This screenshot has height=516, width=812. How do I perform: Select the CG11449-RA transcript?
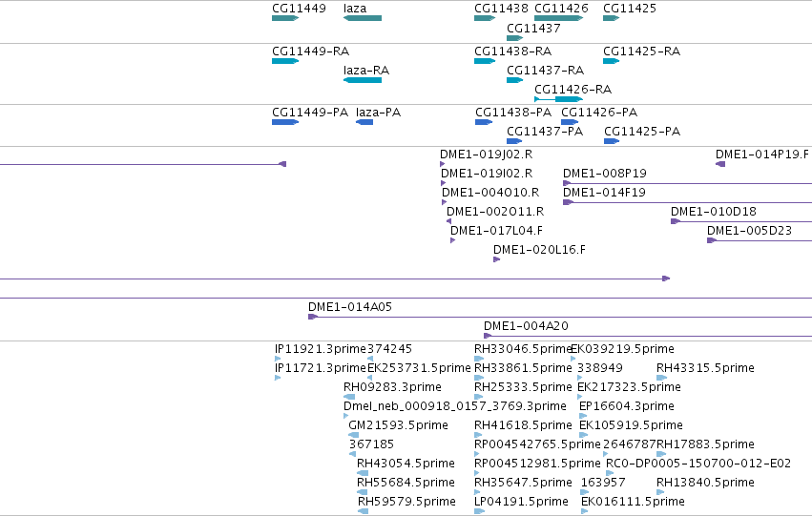285,61
